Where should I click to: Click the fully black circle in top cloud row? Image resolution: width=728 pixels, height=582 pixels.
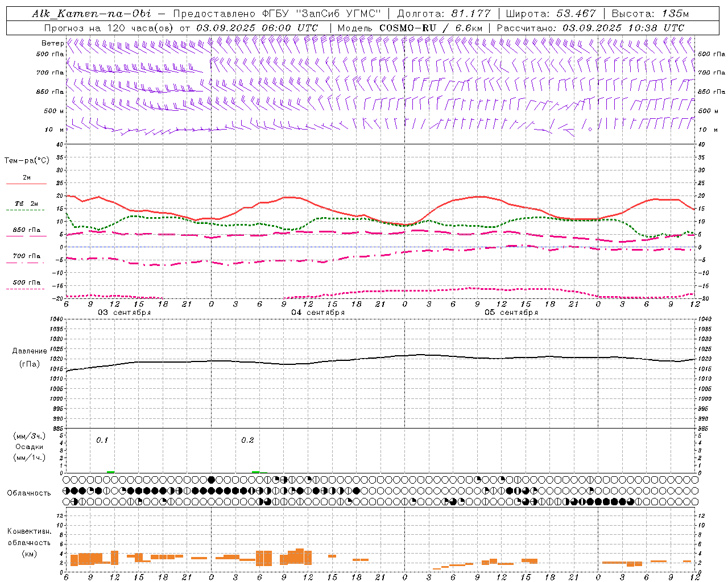[x=212, y=480]
